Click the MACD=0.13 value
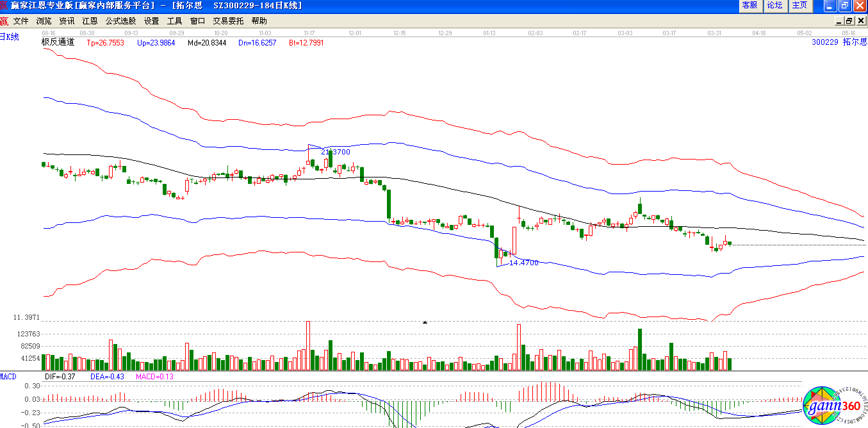Screen dimensions: 868x428 coord(154,377)
